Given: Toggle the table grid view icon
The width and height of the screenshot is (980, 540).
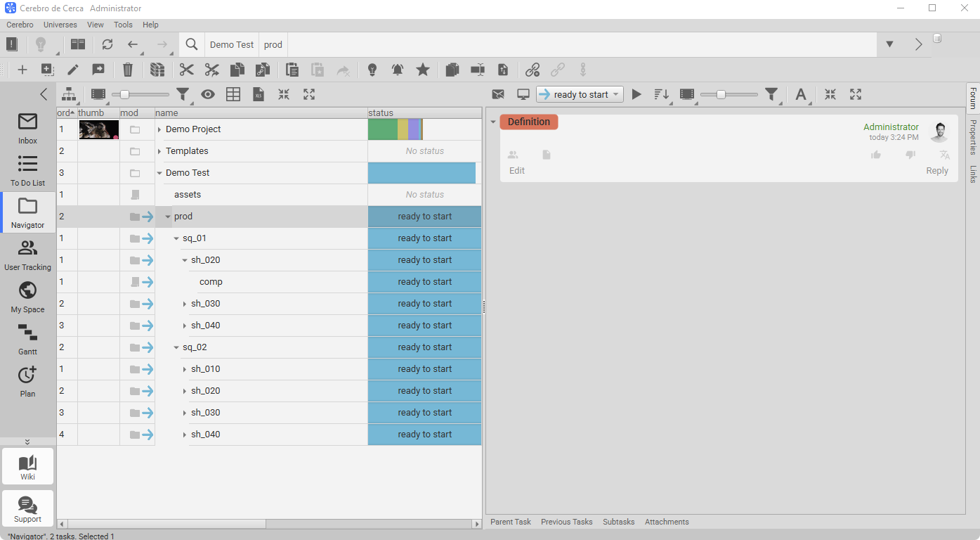Looking at the screenshot, I should (233, 94).
